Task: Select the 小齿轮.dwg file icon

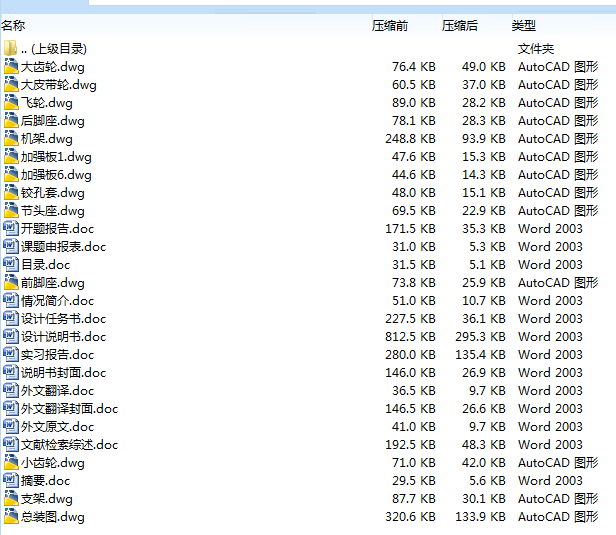Action: pos(11,462)
